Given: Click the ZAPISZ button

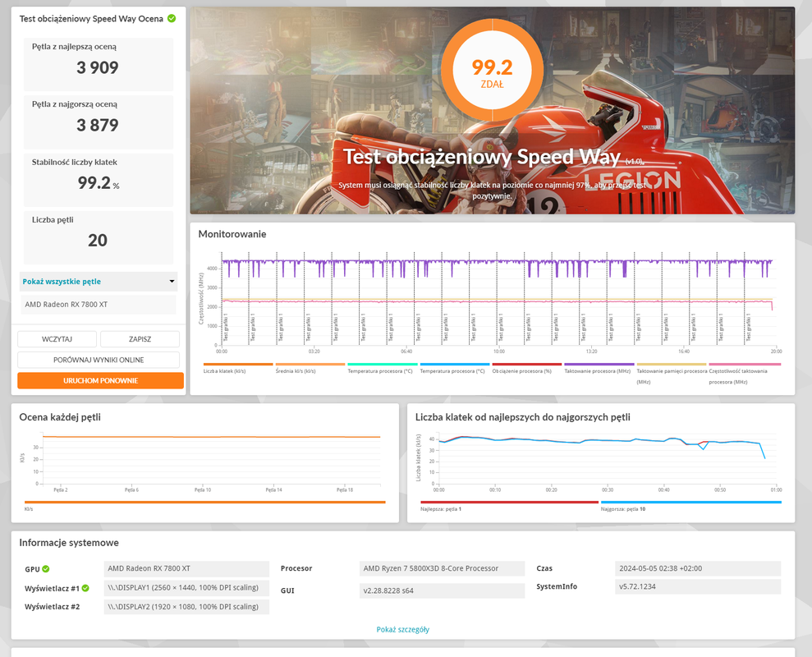Looking at the screenshot, I should coord(140,339).
